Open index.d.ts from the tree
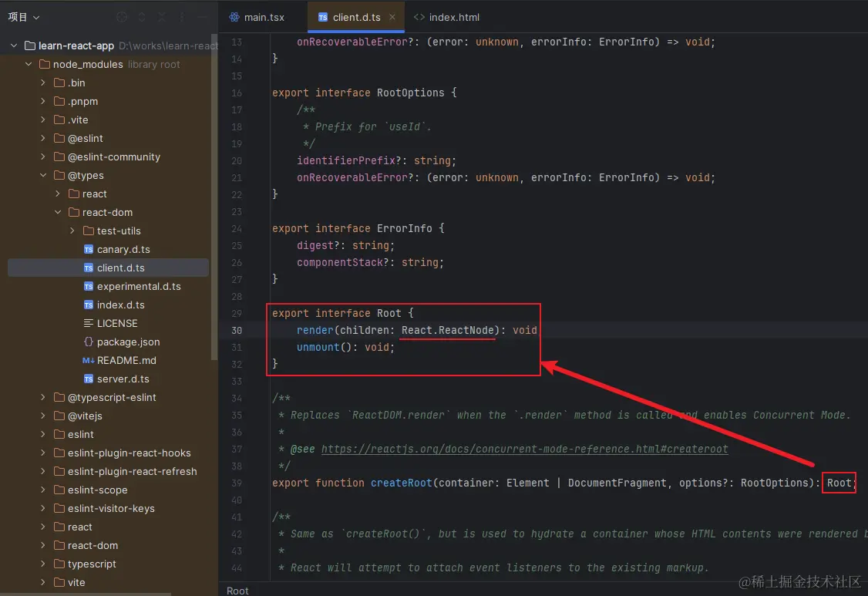Screen dimensions: 868x596 (x=121, y=305)
